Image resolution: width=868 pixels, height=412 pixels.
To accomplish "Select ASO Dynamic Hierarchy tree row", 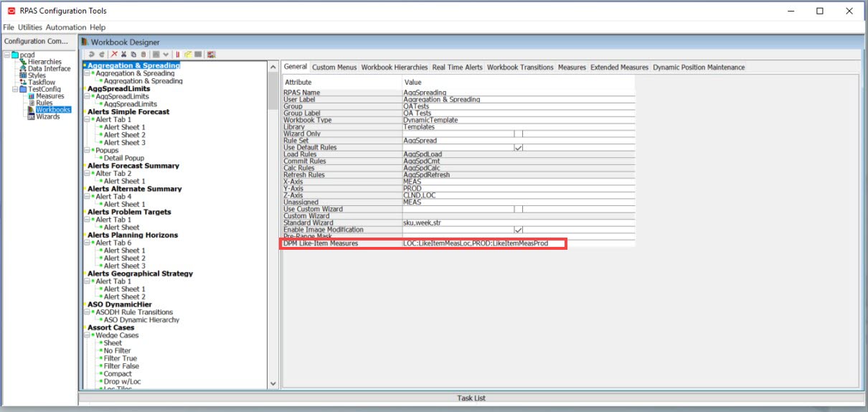I will click(141, 319).
